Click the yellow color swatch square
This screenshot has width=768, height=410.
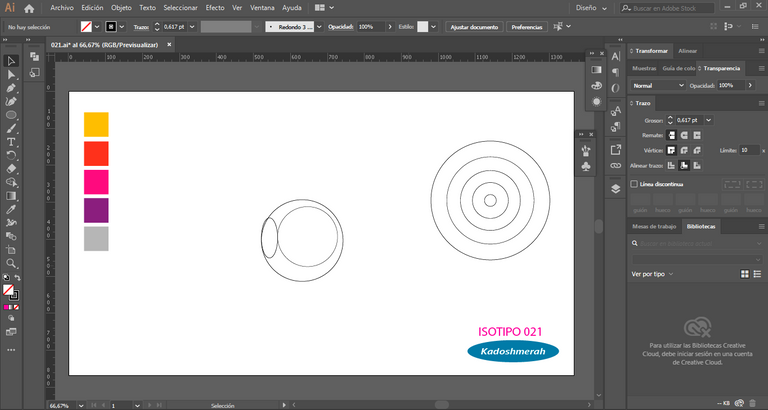(x=96, y=124)
